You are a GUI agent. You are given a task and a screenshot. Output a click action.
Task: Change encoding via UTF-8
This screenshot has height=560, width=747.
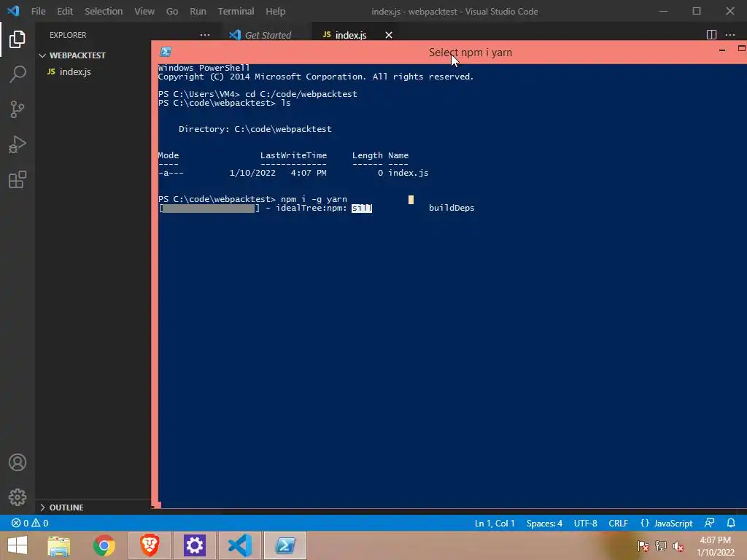pyautogui.click(x=585, y=523)
